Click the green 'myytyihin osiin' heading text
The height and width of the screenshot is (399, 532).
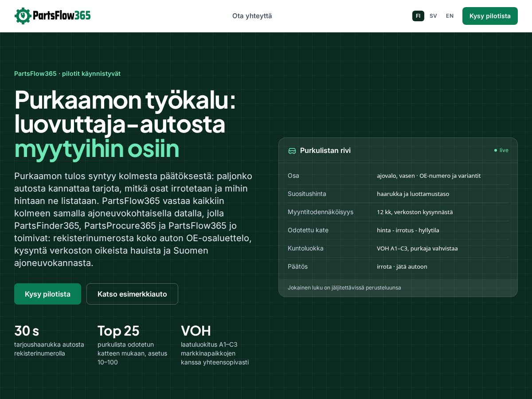coord(97,149)
